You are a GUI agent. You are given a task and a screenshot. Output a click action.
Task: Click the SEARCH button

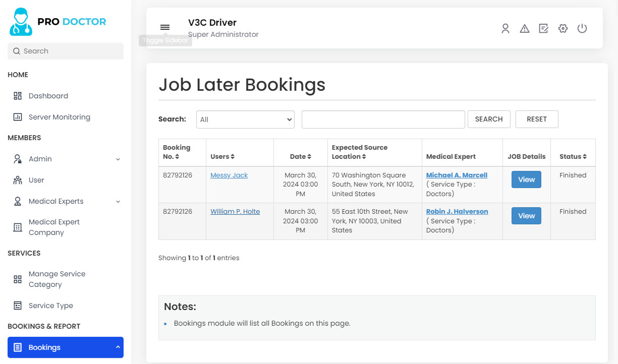tap(488, 119)
